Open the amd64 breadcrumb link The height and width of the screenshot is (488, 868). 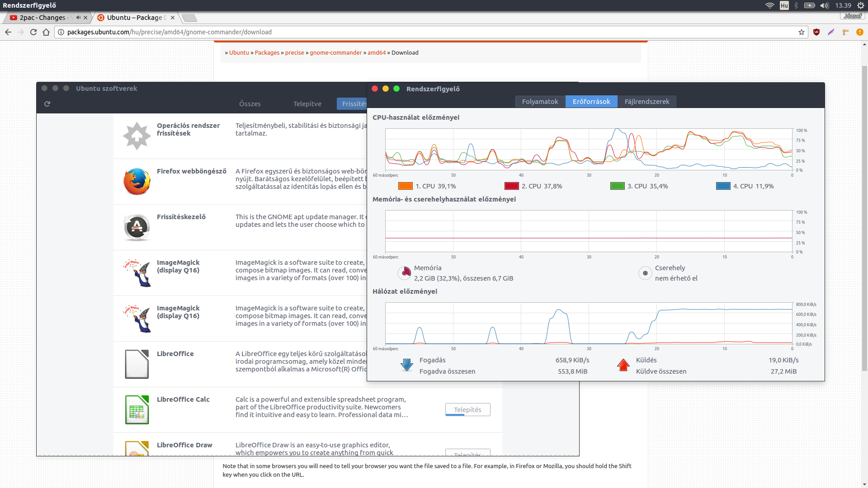click(377, 53)
